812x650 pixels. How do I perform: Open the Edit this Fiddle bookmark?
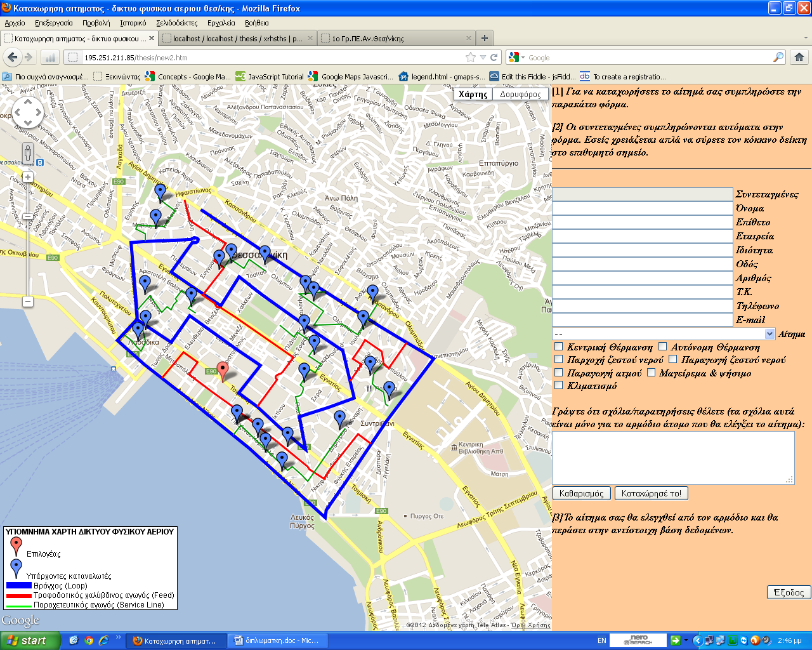[532, 76]
